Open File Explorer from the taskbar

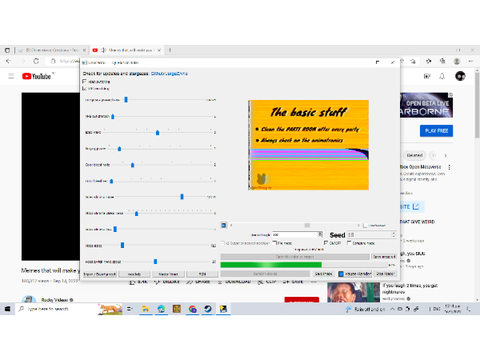(146, 309)
